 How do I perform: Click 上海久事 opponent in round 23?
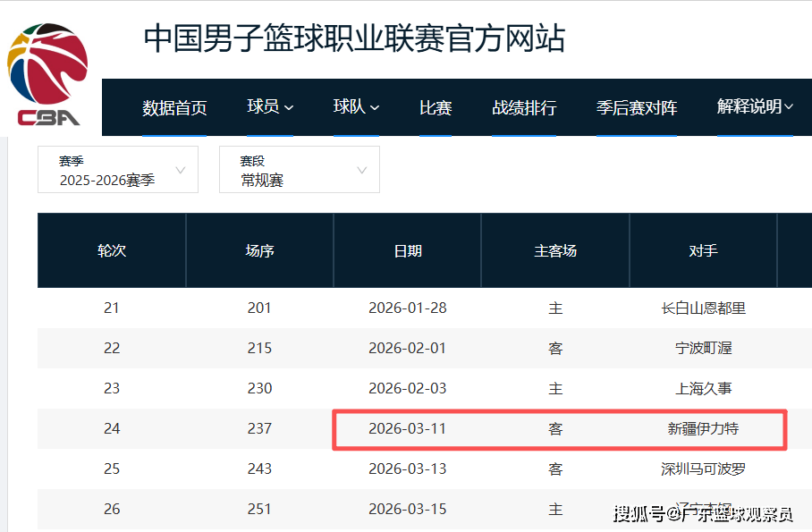pos(704,389)
